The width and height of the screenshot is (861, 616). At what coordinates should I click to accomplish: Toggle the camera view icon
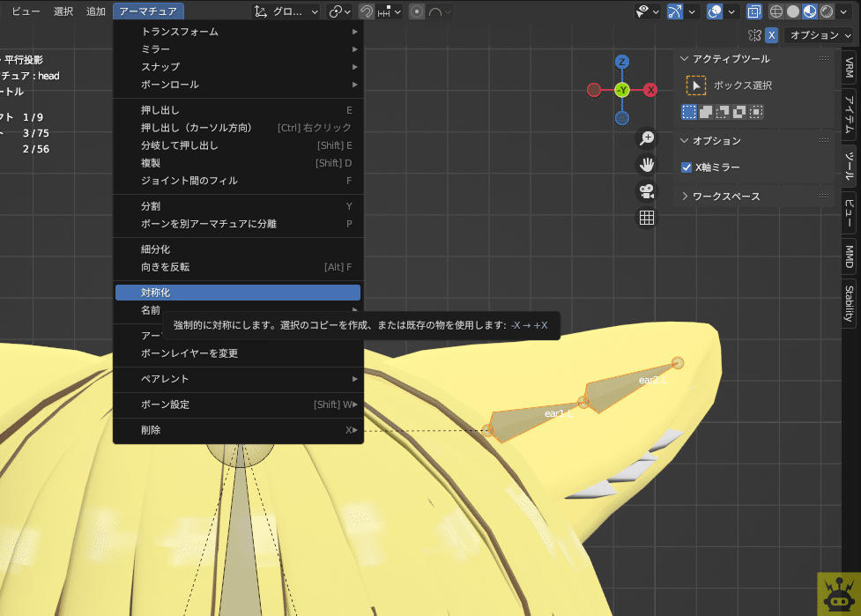(x=647, y=191)
